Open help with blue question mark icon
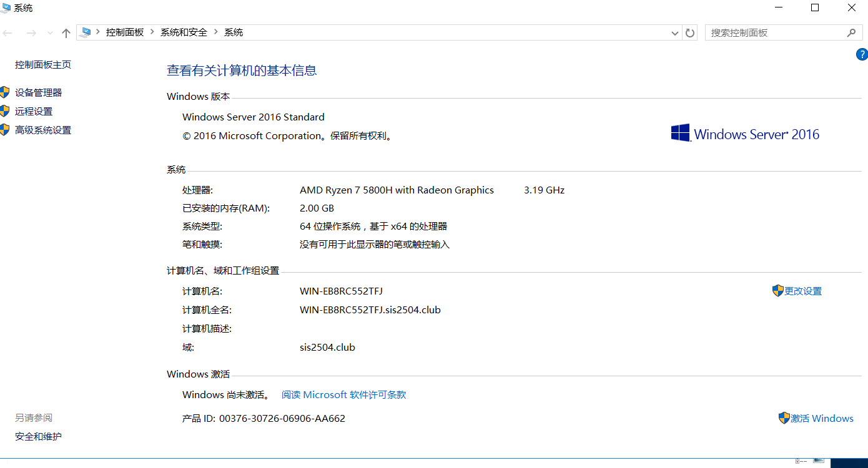 click(x=862, y=54)
